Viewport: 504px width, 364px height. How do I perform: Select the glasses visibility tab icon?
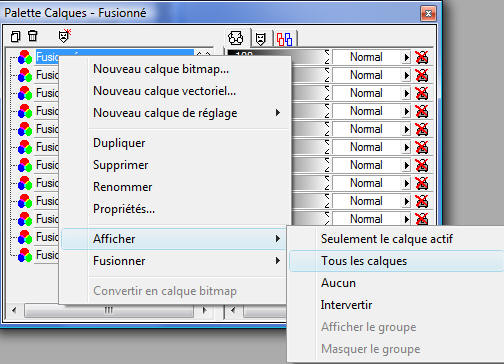point(236,38)
